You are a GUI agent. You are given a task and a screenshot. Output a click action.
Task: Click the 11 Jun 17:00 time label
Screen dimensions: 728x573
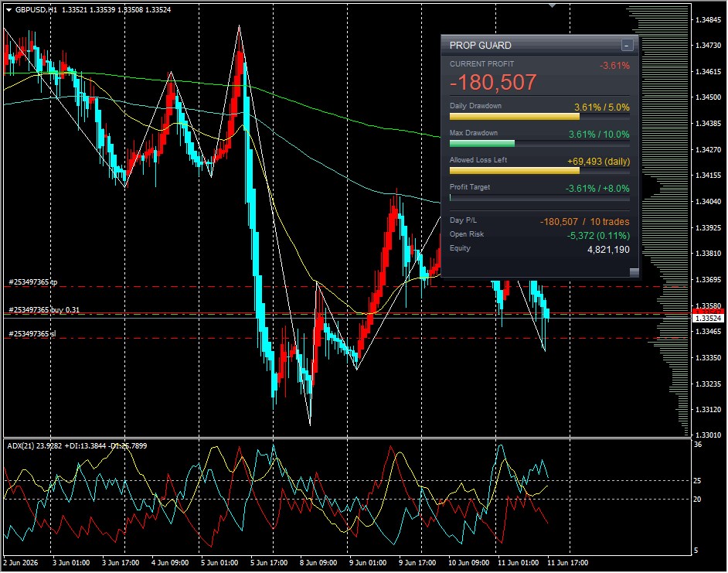pyautogui.click(x=567, y=563)
